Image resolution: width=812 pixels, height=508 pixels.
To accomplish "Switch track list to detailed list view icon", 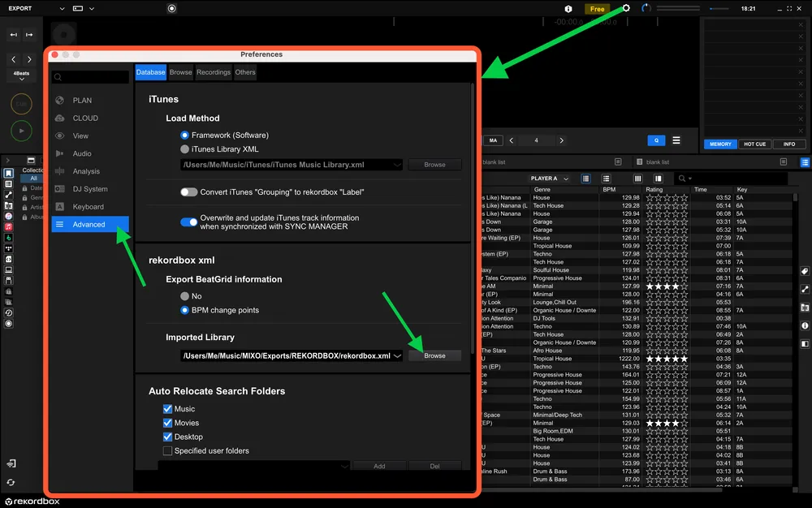I will [607, 179].
